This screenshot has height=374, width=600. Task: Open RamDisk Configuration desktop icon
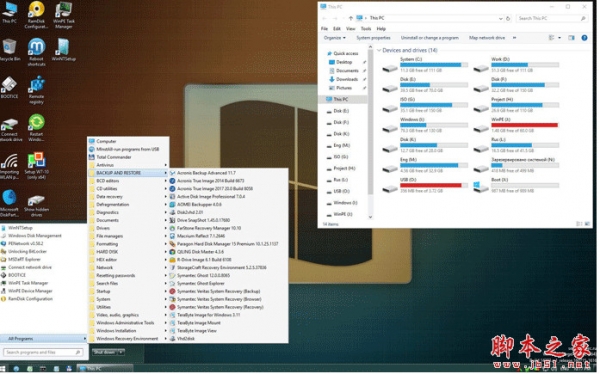pyautogui.click(x=36, y=15)
